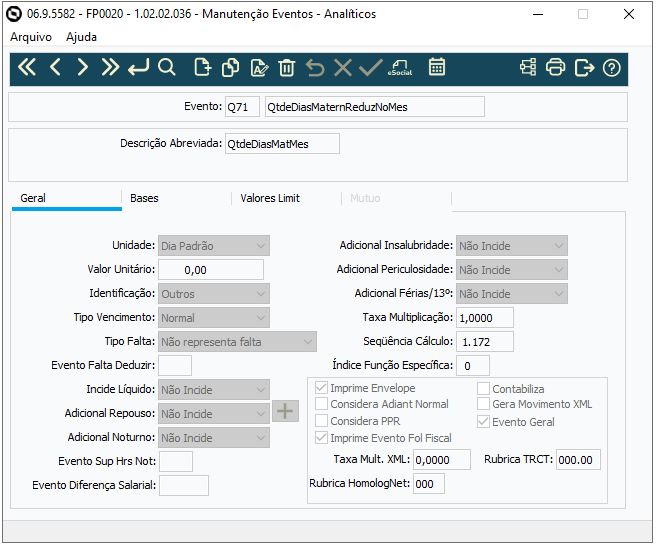This screenshot has width=656, height=546.
Task: Open the magnifier search icon
Action: [167, 67]
